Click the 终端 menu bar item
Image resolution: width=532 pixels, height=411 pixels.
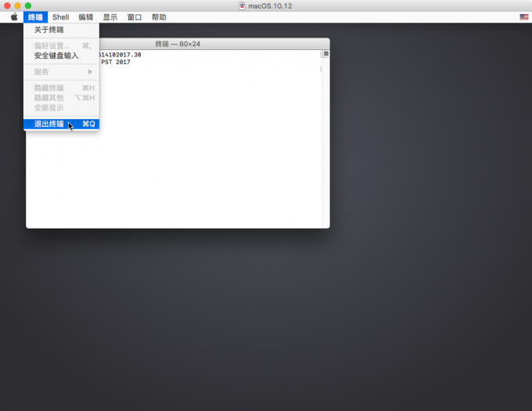pos(35,17)
